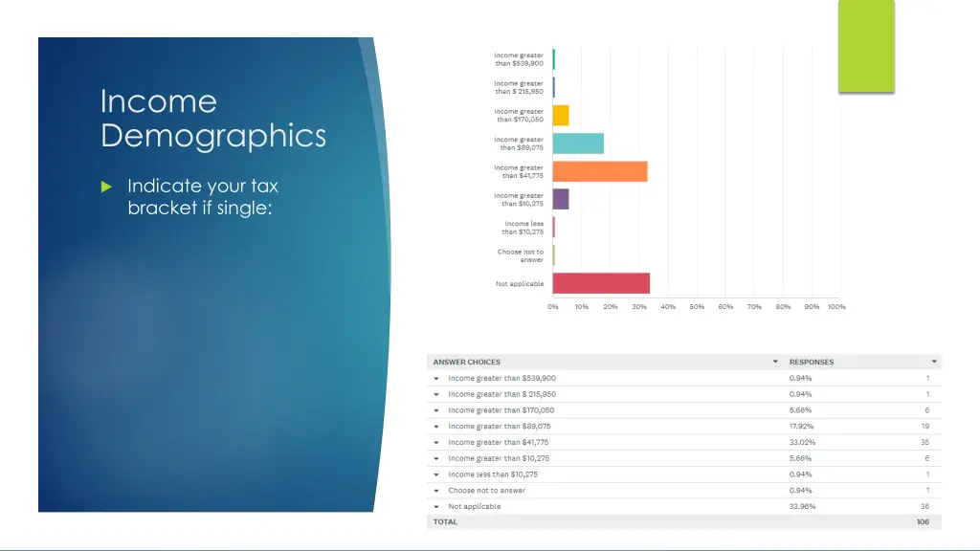Click the orange 'Income greater than $41,775' bar

point(600,172)
